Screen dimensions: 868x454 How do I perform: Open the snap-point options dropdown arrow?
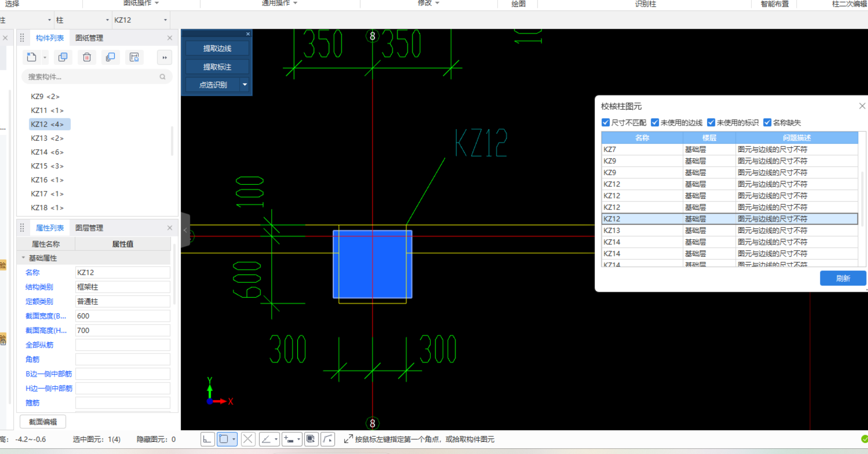234,439
